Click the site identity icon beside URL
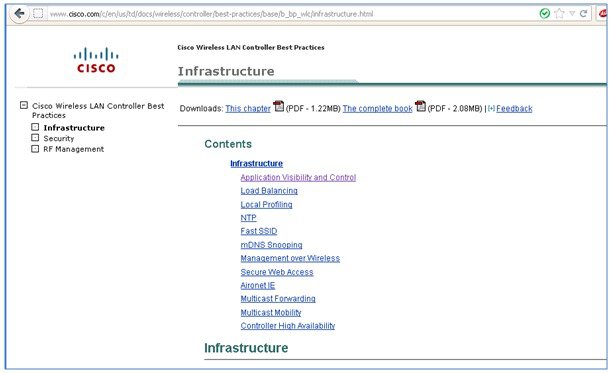This screenshot has height=373, width=611. coord(38,14)
